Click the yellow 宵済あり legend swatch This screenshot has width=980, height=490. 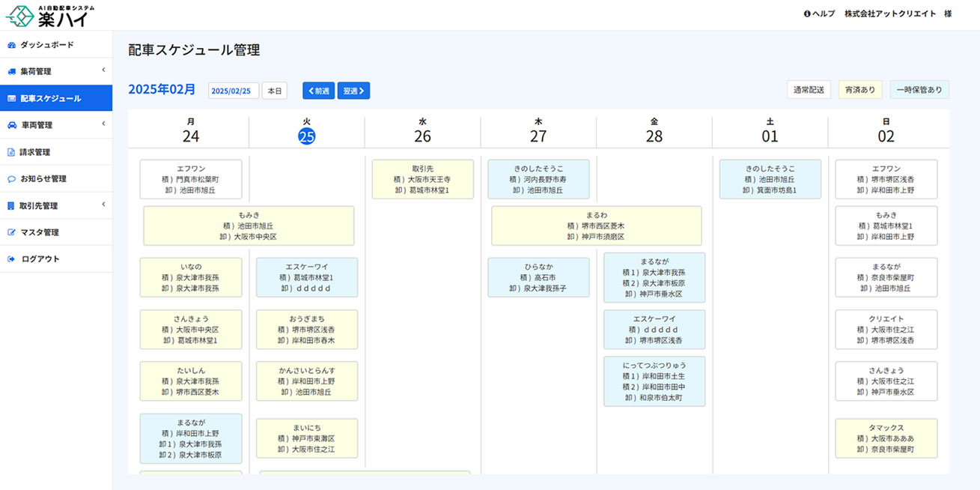coord(860,90)
